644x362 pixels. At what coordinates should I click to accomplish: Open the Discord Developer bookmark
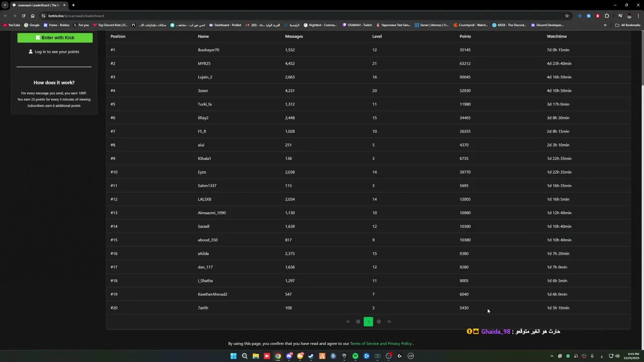547,25
